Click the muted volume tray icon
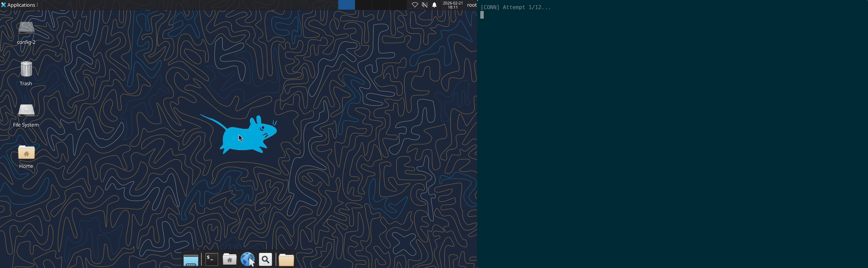Image resolution: width=868 pixels, height=268 pixels. [x=424, y=5]
